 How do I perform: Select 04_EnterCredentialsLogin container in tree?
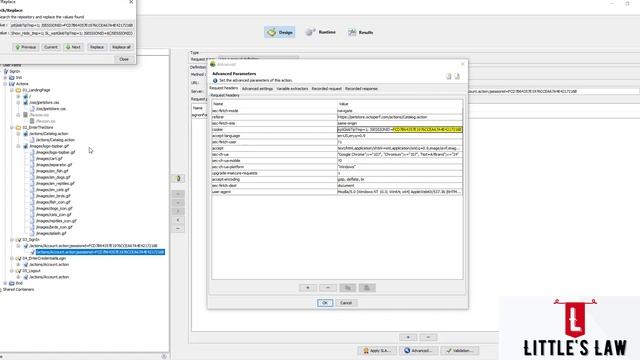44,258
